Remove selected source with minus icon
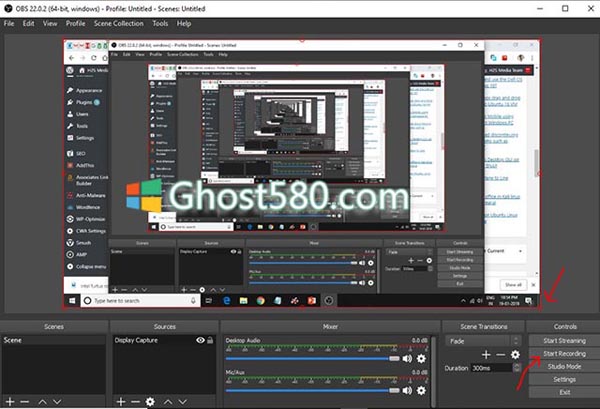This screenshot has height=409, width=600. (x=135, y=402)
